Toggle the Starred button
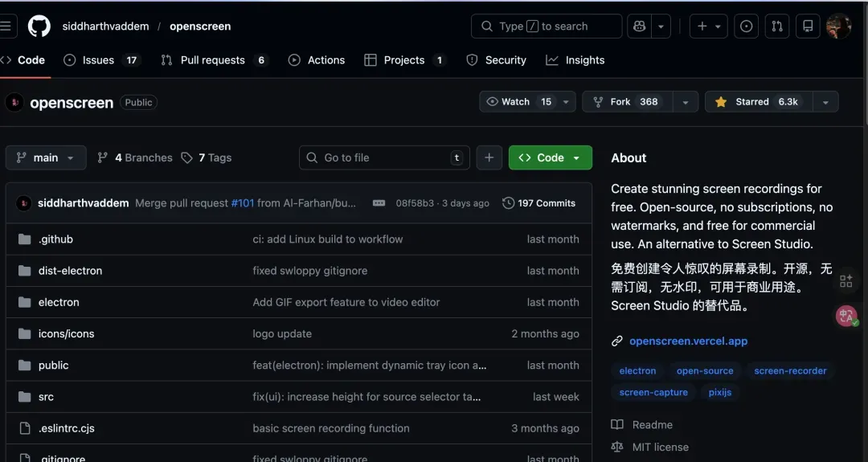Screen dimensions: 868x462 (759, 102)
